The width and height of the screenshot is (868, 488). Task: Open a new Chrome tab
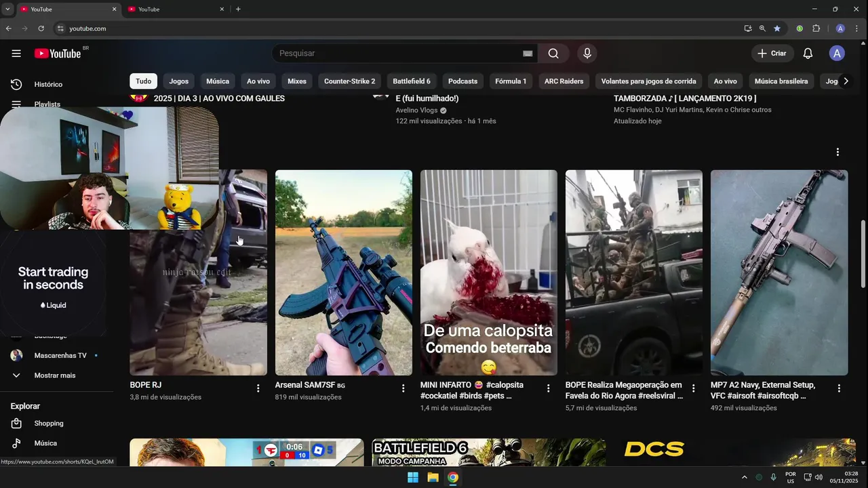pyautogui.click(x=238, y=9)
